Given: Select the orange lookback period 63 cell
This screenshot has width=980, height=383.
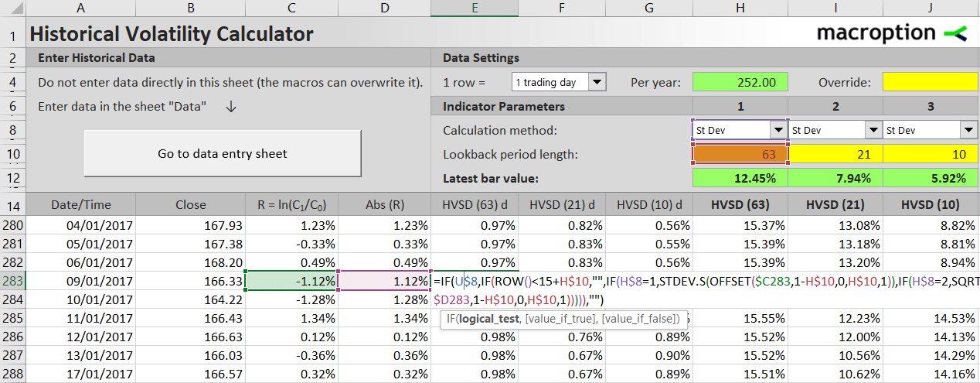Looking at the screenshot, I should tap(740, 154).
